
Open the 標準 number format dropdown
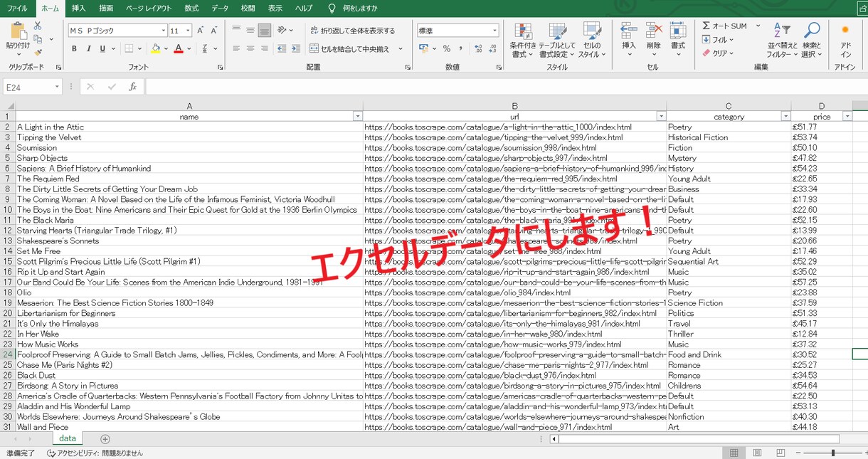tap(494, 31)
